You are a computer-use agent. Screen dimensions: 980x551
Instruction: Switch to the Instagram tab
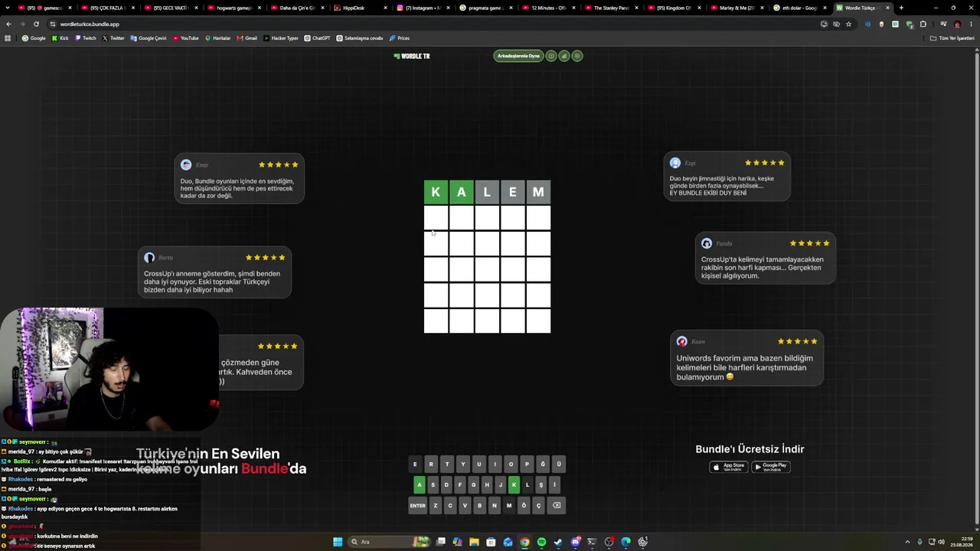click(423, 8)
